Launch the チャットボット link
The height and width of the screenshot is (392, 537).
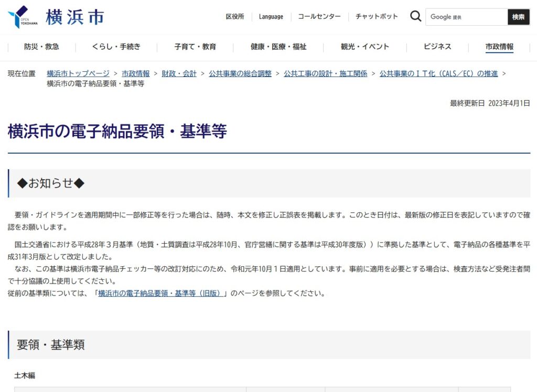(377, 17)
